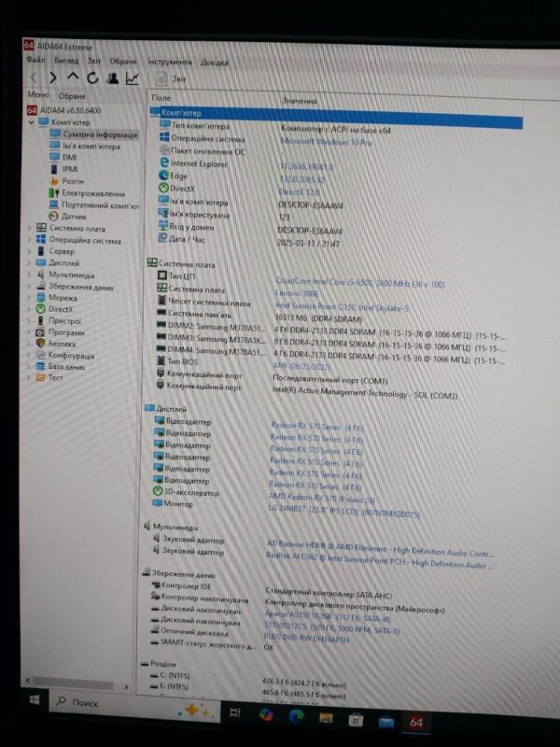The height and width of the screenshot is (747, 560).
Task: Click the Конфігурація tree icon
Action: 41,355
